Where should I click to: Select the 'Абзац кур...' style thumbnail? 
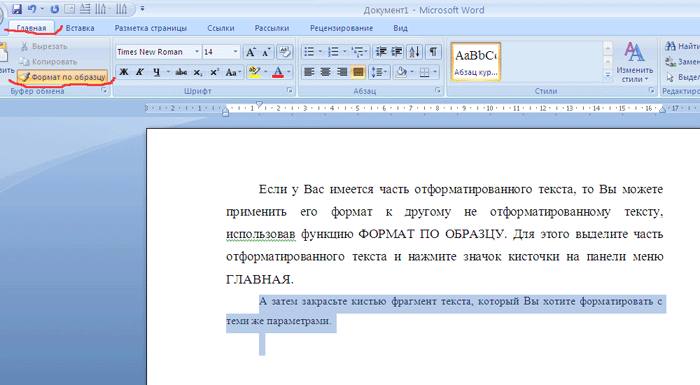[x=476, y=62]
